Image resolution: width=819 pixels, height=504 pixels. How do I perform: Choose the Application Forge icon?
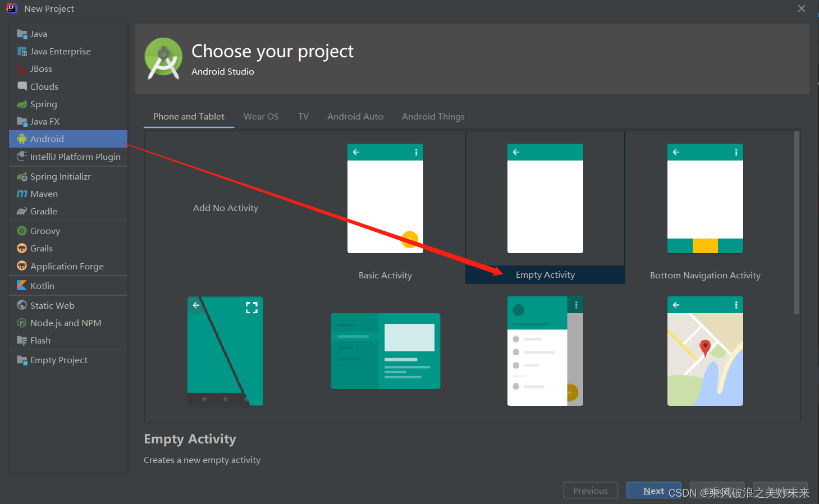22,266
